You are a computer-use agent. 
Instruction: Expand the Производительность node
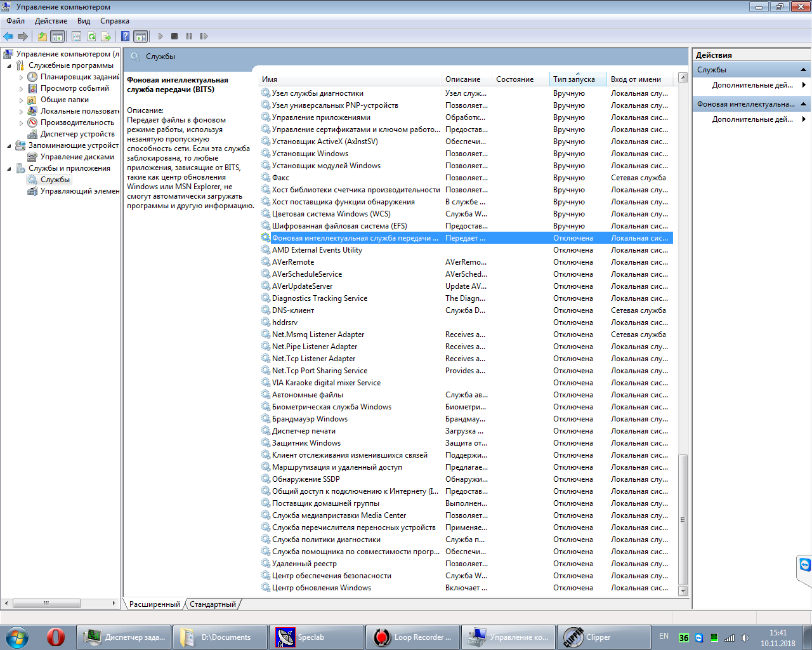click(21, 123)
